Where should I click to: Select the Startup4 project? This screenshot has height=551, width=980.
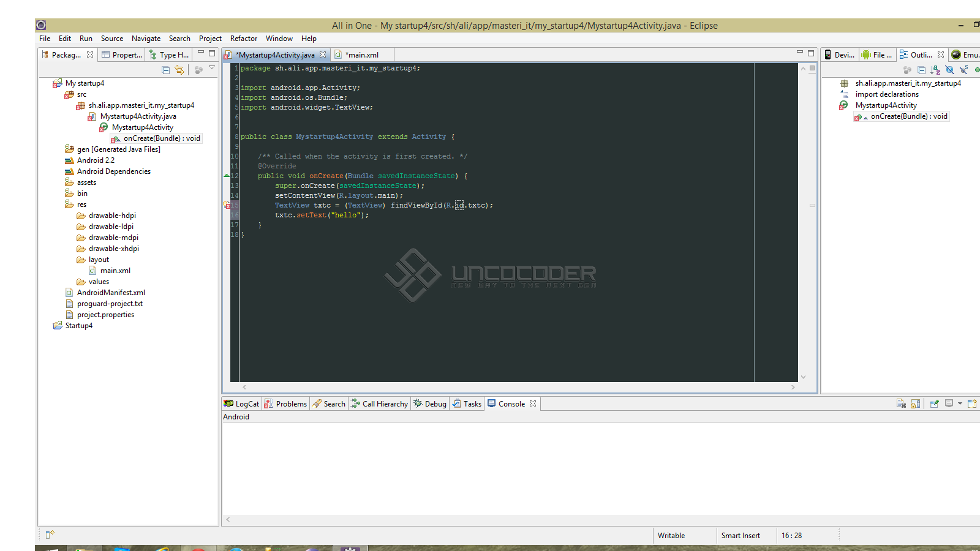coord(79,326)
